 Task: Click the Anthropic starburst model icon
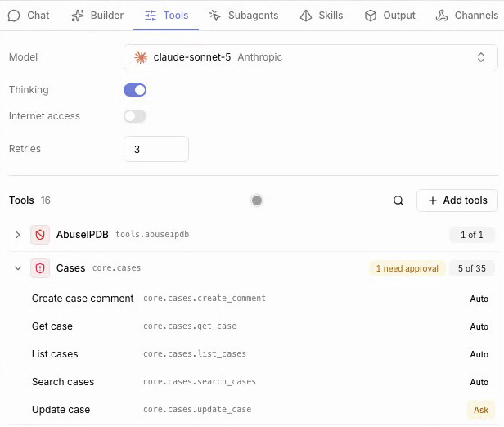[x=141, y=57]
